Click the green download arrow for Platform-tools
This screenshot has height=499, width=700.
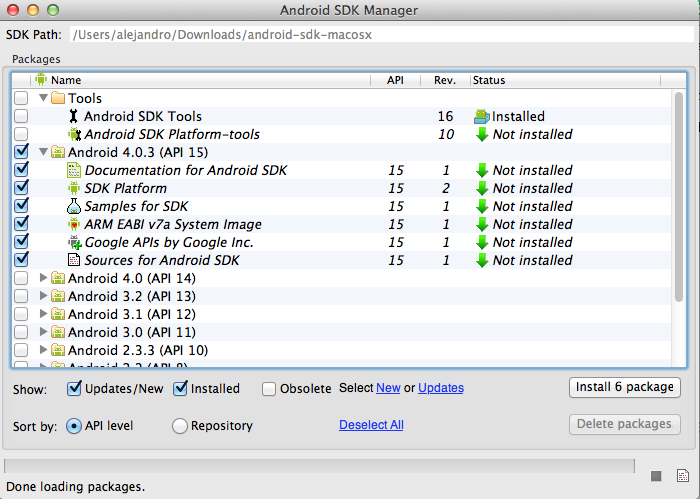pyautogui.click(x=482, y=134)
